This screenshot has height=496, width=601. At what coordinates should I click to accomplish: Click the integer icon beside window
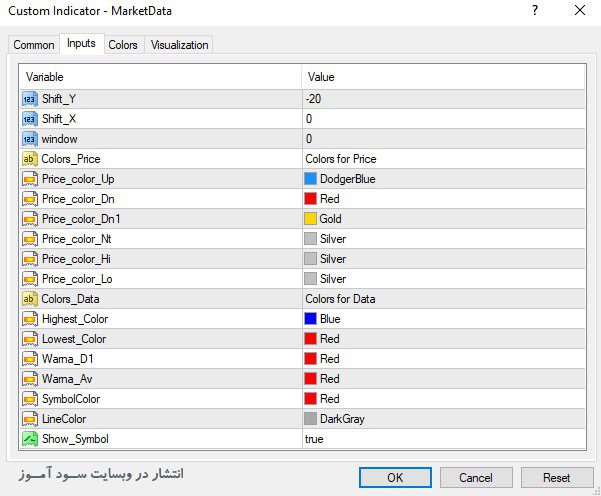click(30, 139)
